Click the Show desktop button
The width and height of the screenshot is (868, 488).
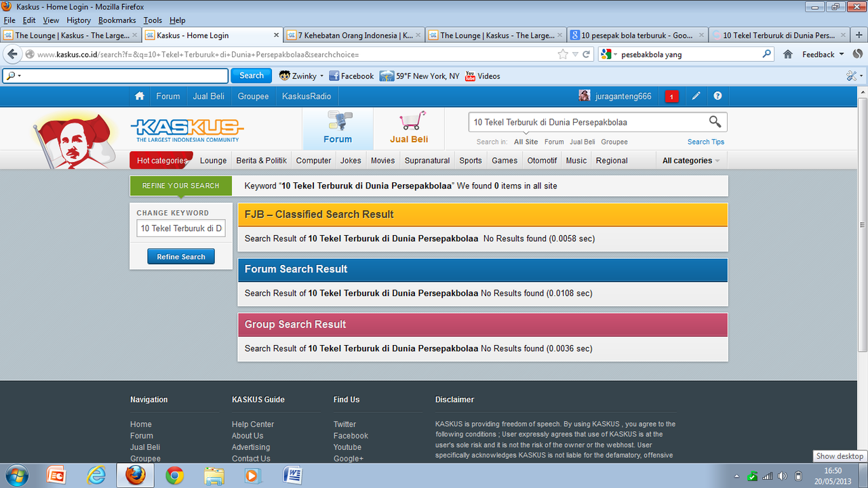pos(864,475)
